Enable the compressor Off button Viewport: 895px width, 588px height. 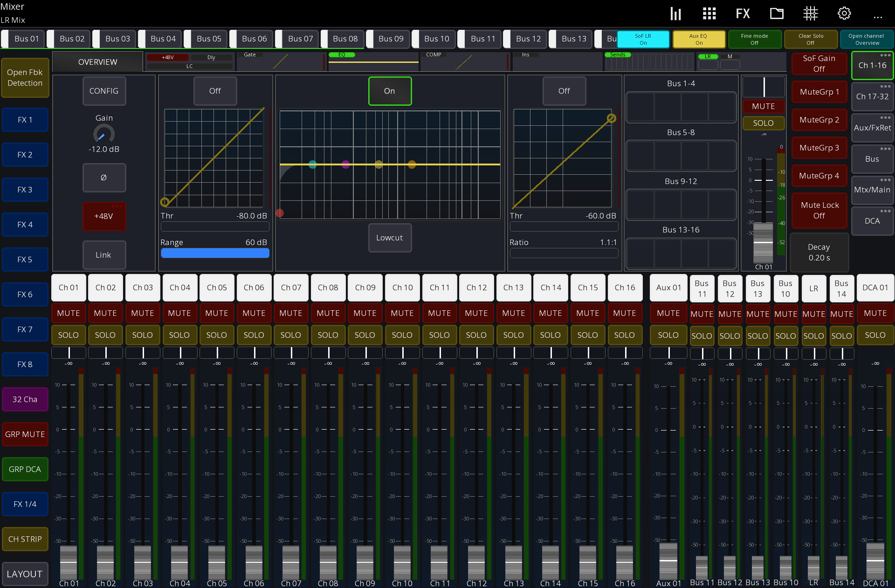[564, 91]
